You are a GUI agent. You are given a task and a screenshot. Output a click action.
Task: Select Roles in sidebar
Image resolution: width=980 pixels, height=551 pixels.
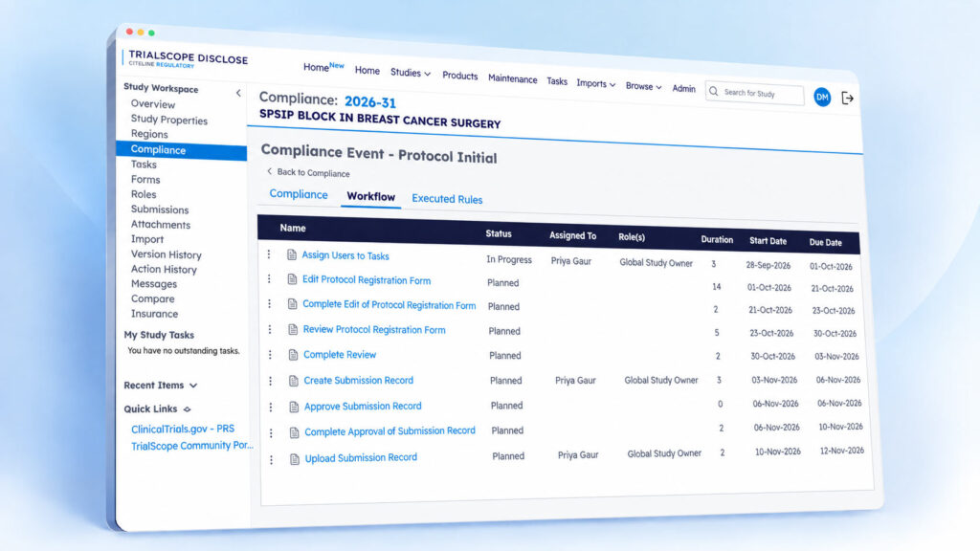pos(144,194)
